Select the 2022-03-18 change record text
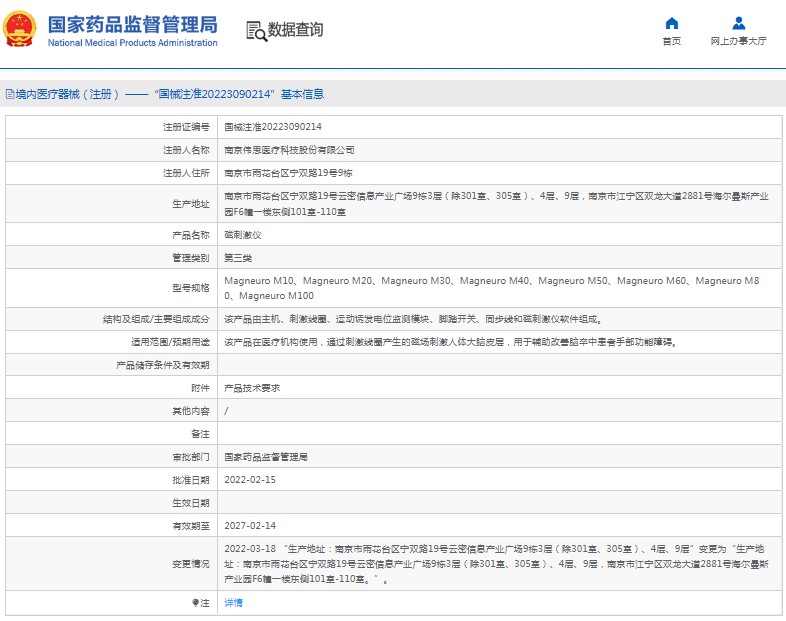786x621 pixels. 496,564
